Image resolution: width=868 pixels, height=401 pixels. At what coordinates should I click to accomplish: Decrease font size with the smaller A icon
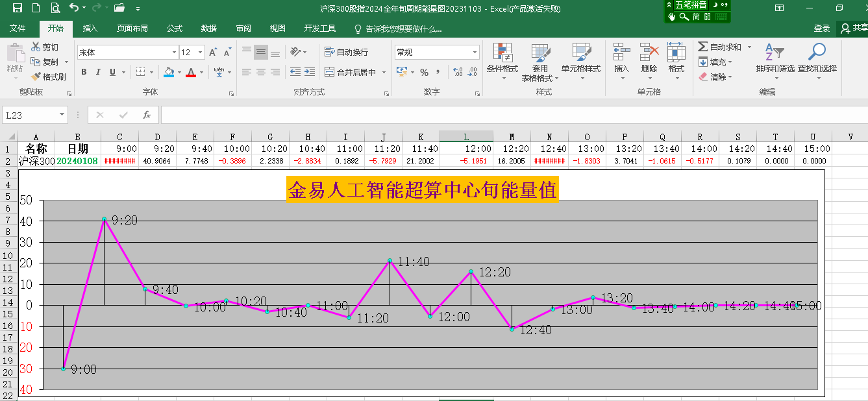click(x=227, y=53)
